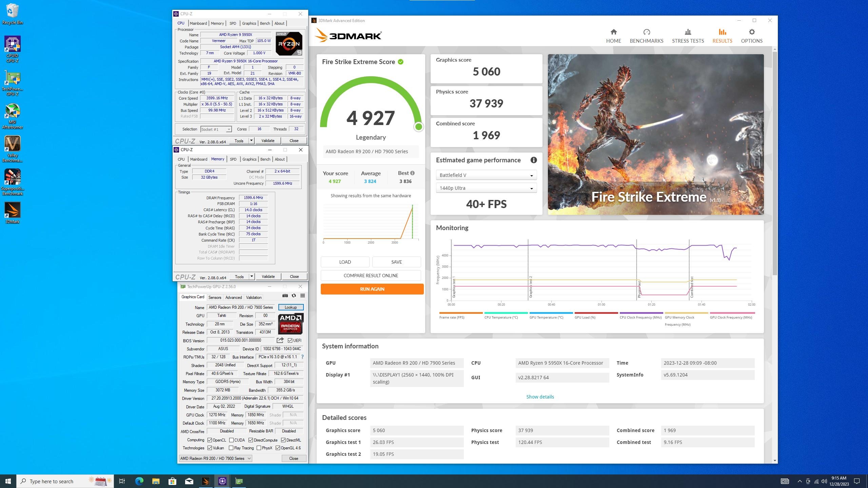Open Microsoft Edge from the taskbar
This screenshot has width=868, height=488.
click(x=139, y=481)
